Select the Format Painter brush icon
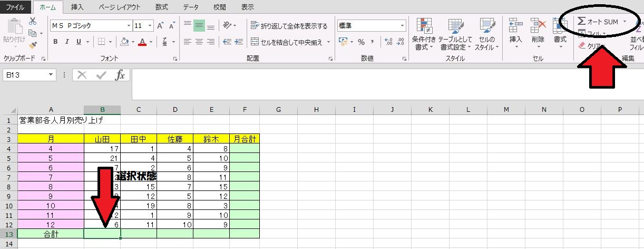The image size is (644, 249). [x=33, y=45]
